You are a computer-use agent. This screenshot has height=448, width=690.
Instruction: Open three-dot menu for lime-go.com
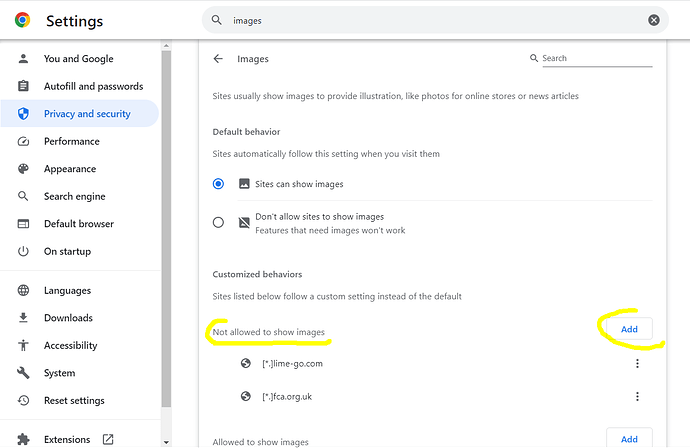(637, 364)
